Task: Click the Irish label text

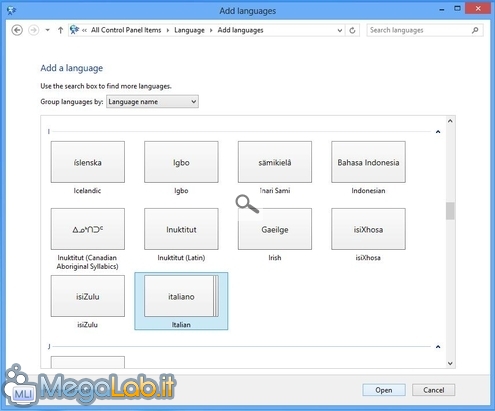Action: point(275,258)
